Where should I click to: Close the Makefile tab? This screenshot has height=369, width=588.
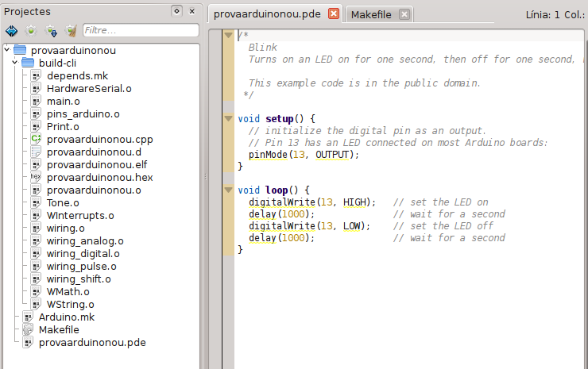tap(404, 14)
